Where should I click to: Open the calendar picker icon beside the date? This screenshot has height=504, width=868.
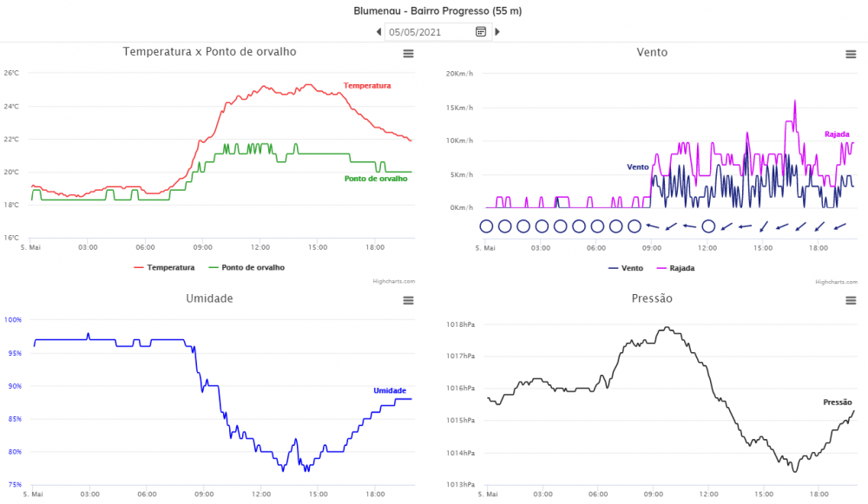pyautogui.click(x=481, y=31)
